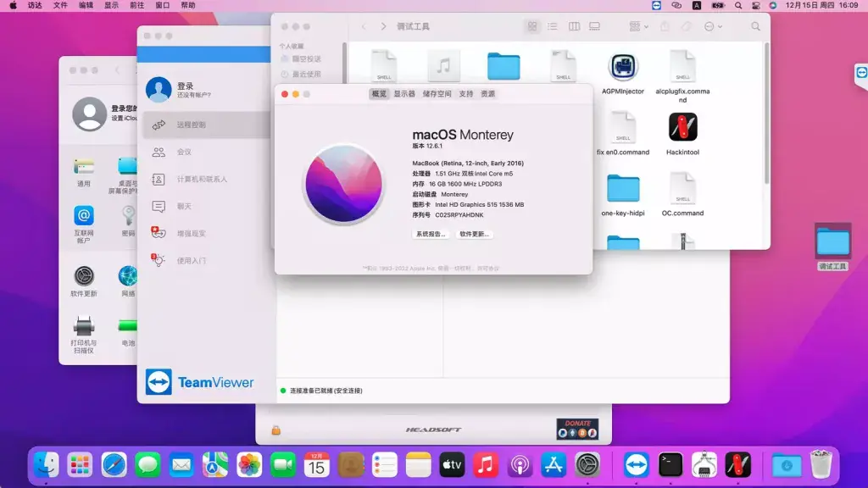The width and height of the screenshot is (868, 488).
Task: Open the 前往 menu
Action: [x=136, y=5]
